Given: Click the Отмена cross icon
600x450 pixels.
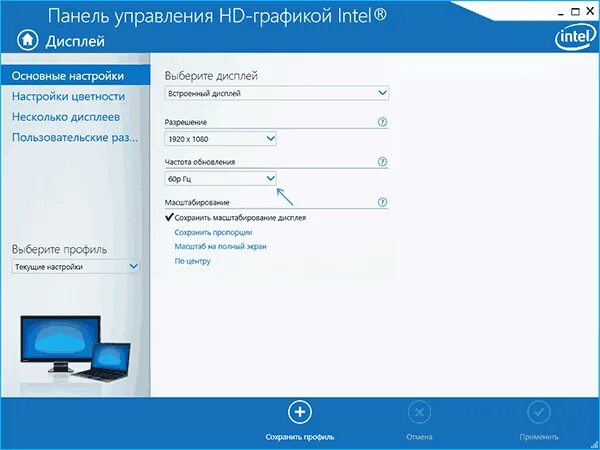Looking at the screenshot, I should pos(419,412).
